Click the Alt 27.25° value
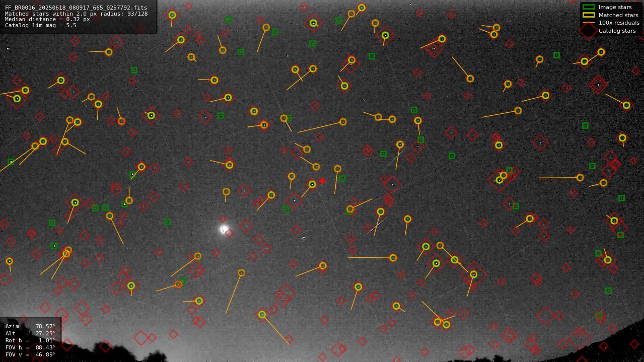Screen dimensions: 644x362 point(45,333)
